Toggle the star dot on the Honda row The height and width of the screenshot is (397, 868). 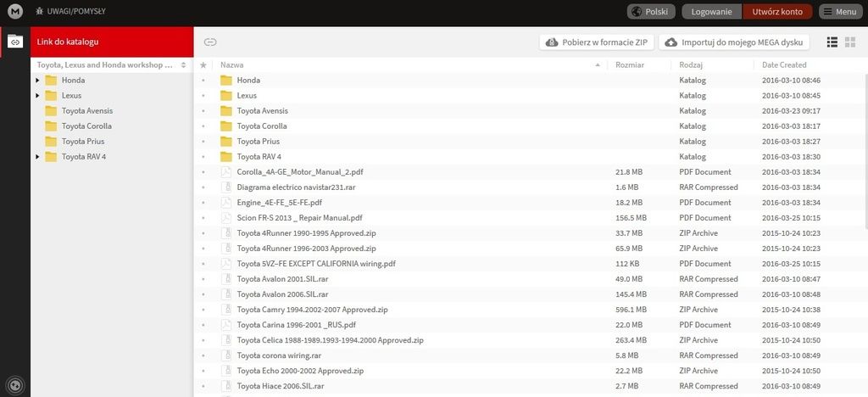(x=203, y=81)
